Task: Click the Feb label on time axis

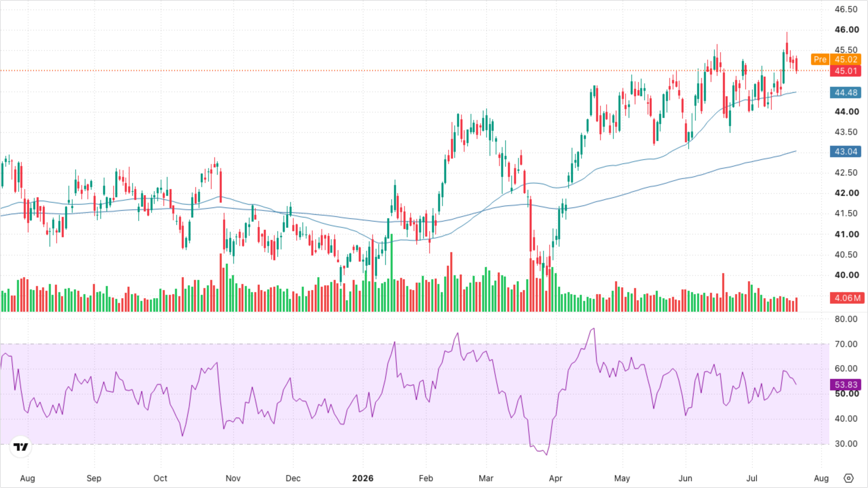Action: click(426, 478)
